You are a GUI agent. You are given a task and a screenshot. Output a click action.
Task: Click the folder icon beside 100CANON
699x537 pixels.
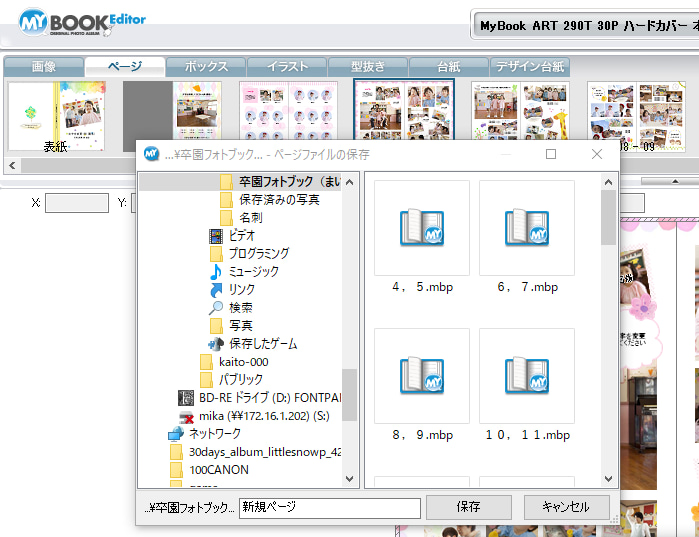point(176,470)
